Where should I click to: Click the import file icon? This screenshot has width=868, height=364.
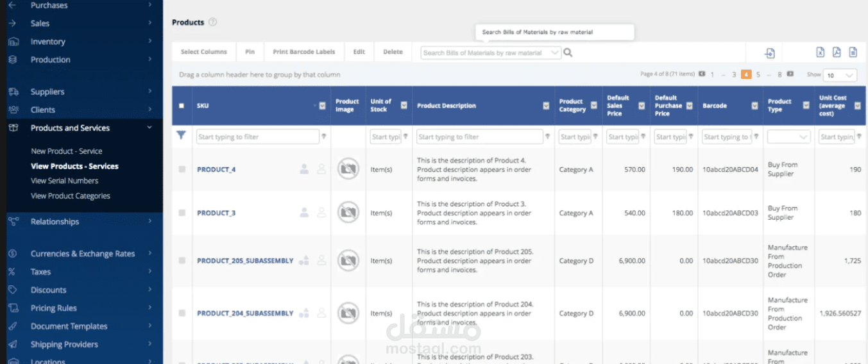pyautogui.click(x=770, y=53)
